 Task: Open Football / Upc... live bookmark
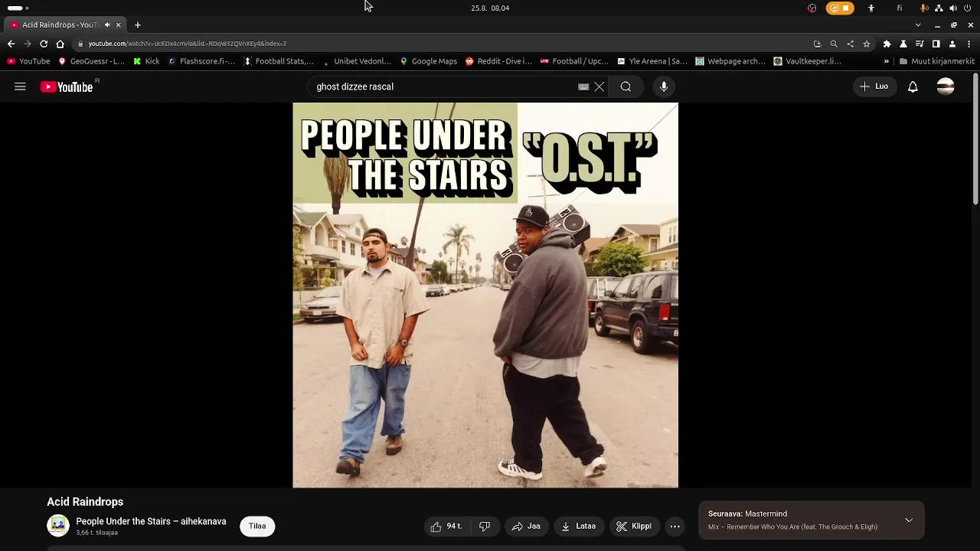tap(574, 61)
